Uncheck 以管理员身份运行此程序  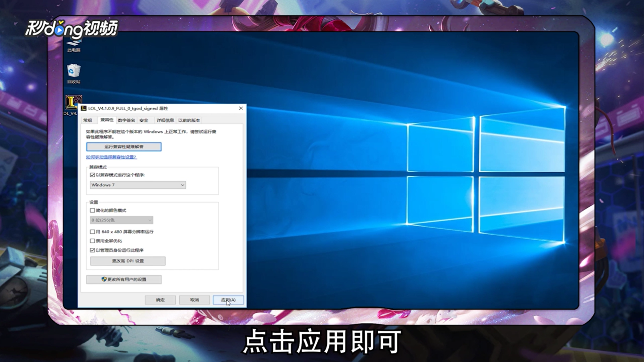coord(92,250)
